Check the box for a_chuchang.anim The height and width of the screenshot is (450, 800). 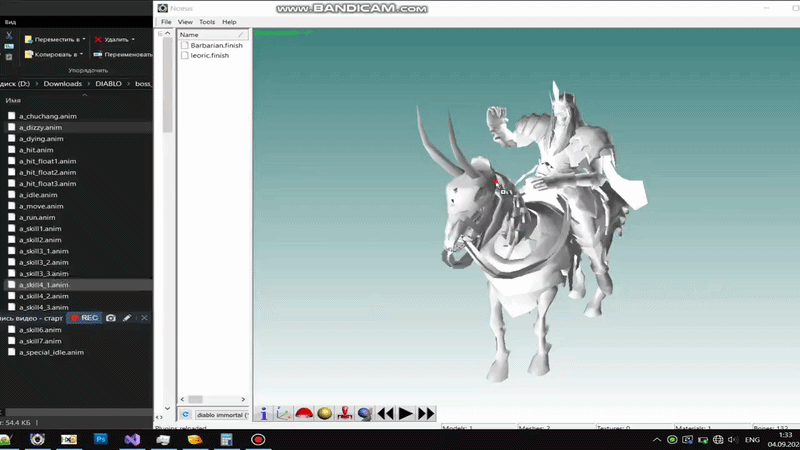point(11,116)
